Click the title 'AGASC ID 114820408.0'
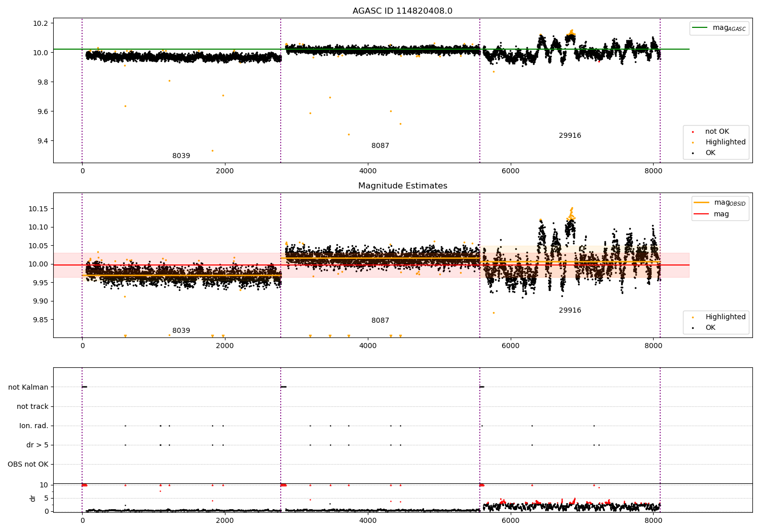 (402, 11)
